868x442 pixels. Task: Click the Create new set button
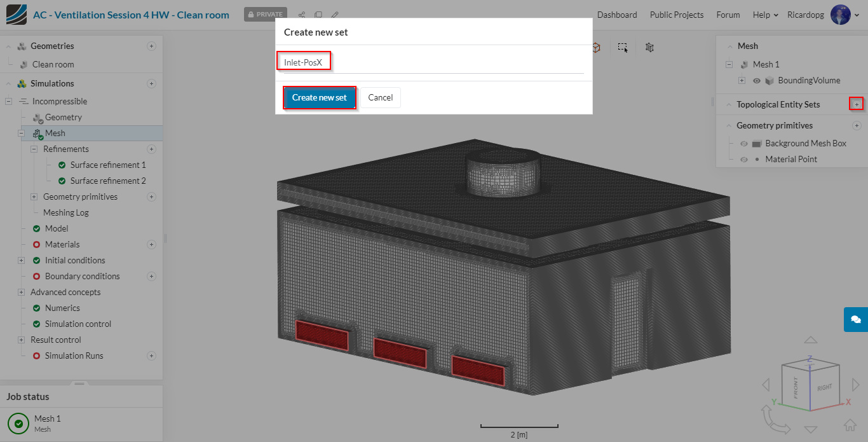point(320,97)
